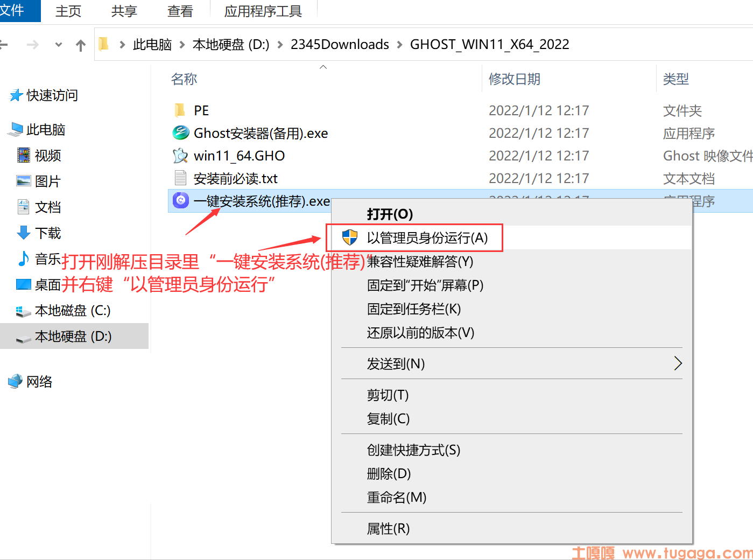This screenshot has height=560, width=753.
Task: Choose 以管理员身份运行(A)
Action: pos(512,237)
